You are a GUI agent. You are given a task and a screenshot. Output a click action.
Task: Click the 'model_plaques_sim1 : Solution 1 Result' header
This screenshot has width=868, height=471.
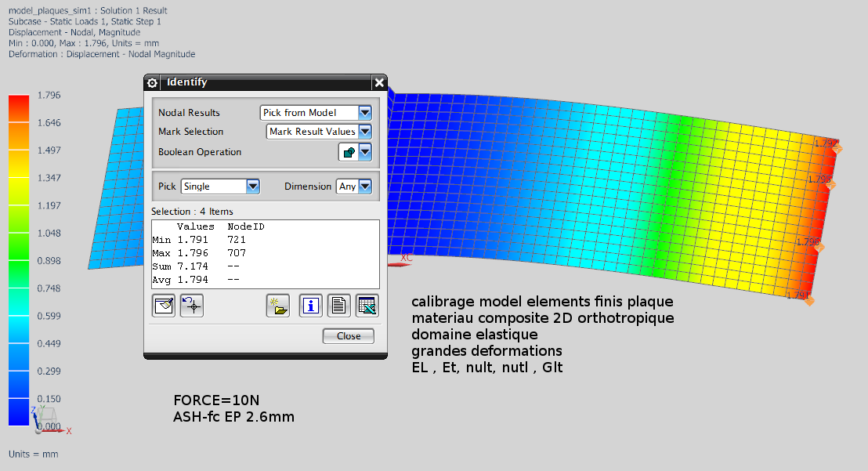88,10
